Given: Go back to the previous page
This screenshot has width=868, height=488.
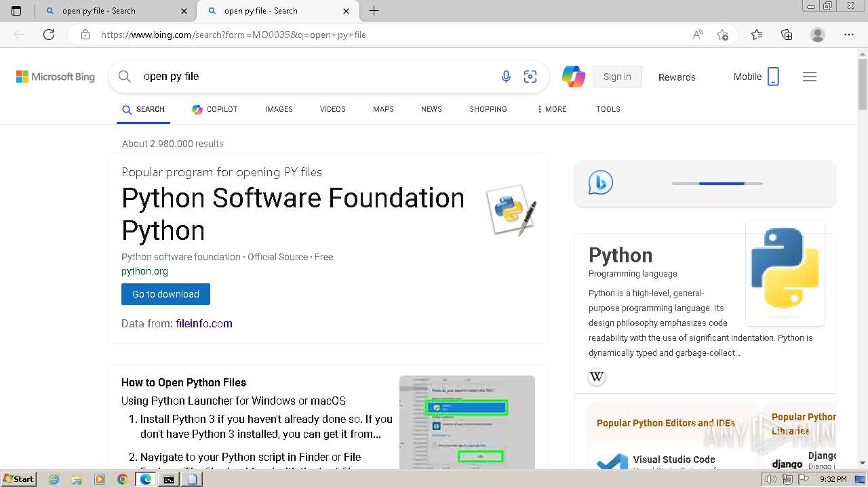Looking at the screenshot, I should [x=19, y=35].
